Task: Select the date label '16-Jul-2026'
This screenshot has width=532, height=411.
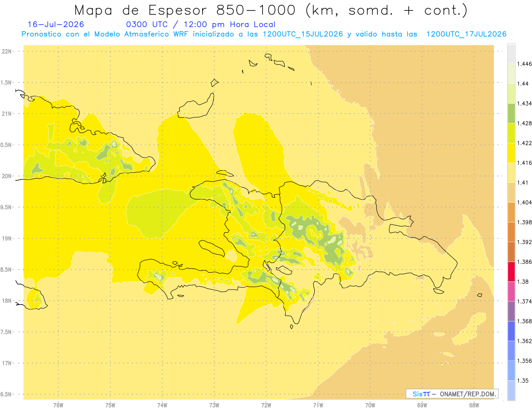Action: (x=55, y=25)
